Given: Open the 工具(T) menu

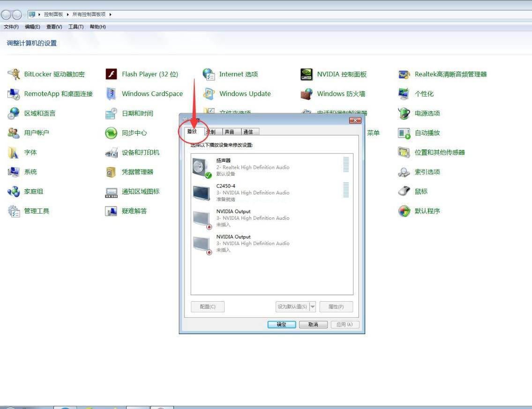Looking at the screenshot, I should pos(76,27).
